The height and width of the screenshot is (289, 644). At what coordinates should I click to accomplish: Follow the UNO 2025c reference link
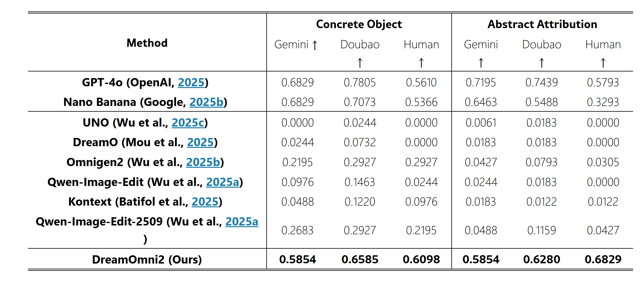(x=188, y=123)
